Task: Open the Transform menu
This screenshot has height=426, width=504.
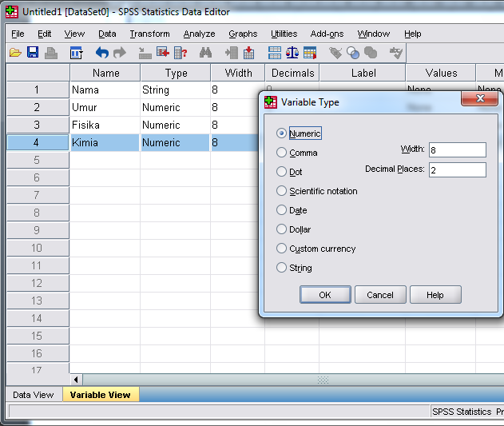Action: click(x=150, y=34)
